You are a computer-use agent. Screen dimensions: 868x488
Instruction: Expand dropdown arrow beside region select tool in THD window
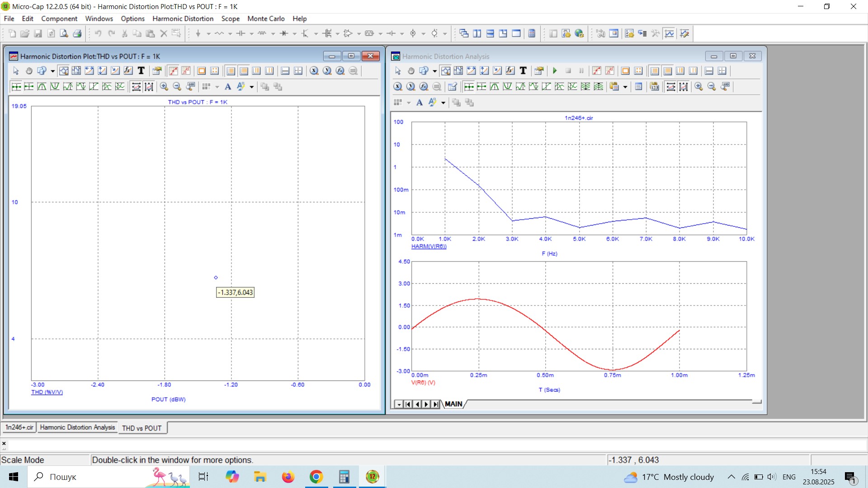tap(52, 71)
